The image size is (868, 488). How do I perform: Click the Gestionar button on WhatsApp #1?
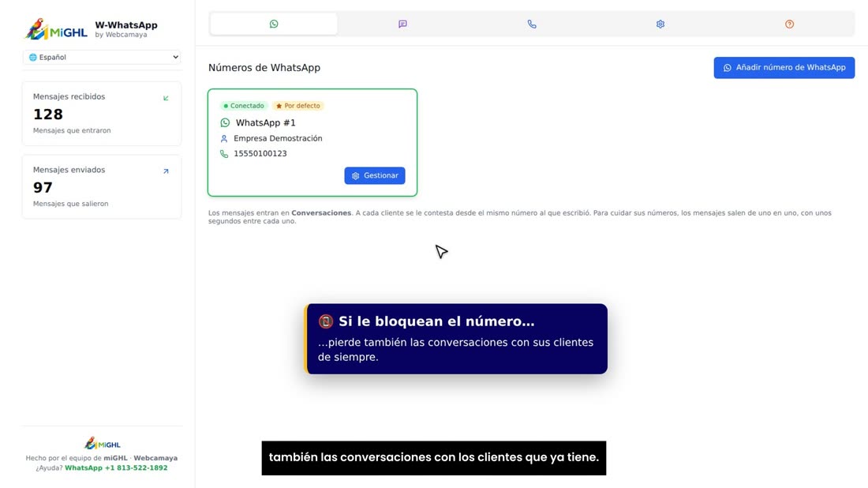coord(375,175)
